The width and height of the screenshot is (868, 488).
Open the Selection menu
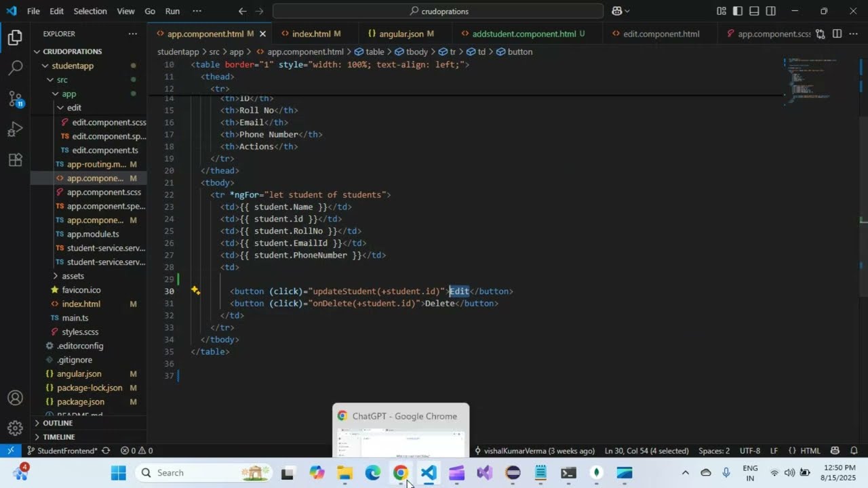tap(90, 11)
